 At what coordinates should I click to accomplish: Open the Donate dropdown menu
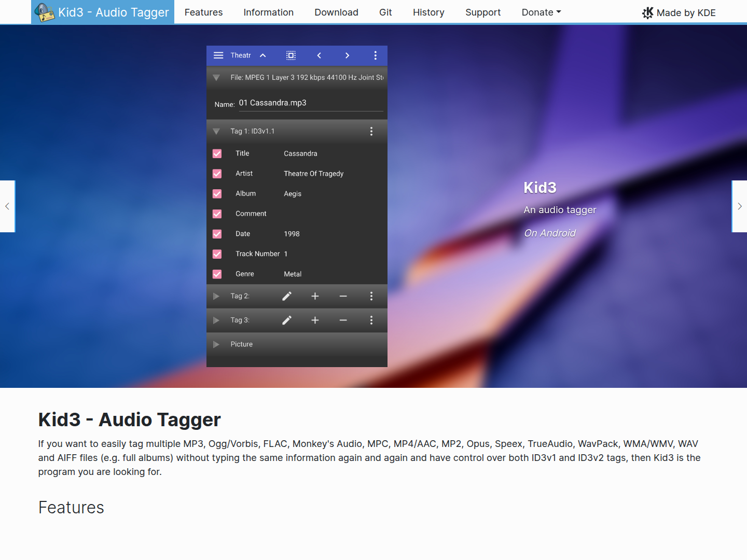[x=542, y=12]
